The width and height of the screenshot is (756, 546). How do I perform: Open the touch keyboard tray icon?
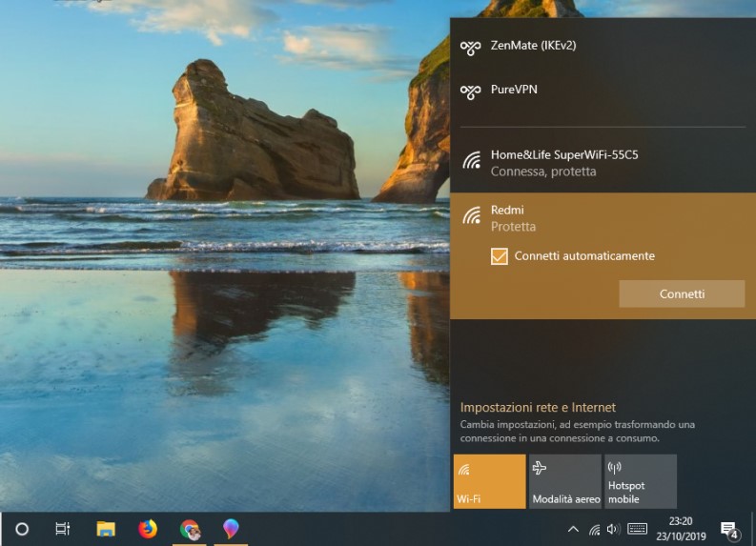tap(637, 529)
